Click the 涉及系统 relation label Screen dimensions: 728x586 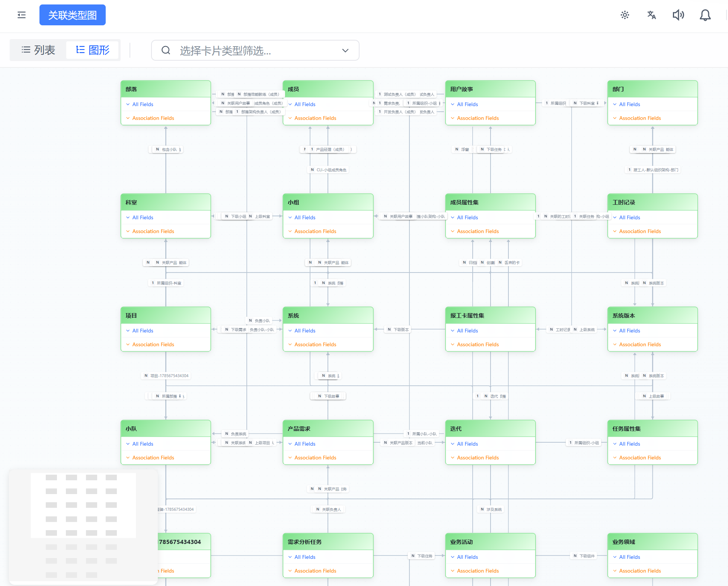click(491, 509)
